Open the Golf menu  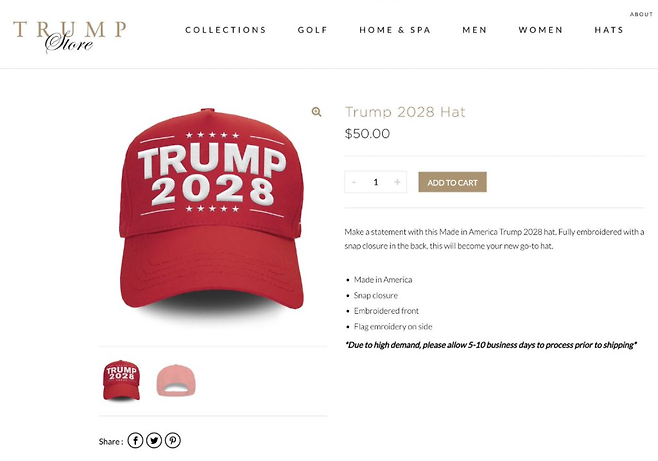click(312, 30)
